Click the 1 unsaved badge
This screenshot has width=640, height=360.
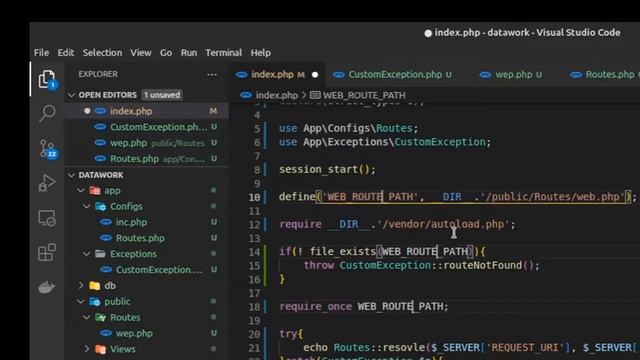tap(162, 95)
